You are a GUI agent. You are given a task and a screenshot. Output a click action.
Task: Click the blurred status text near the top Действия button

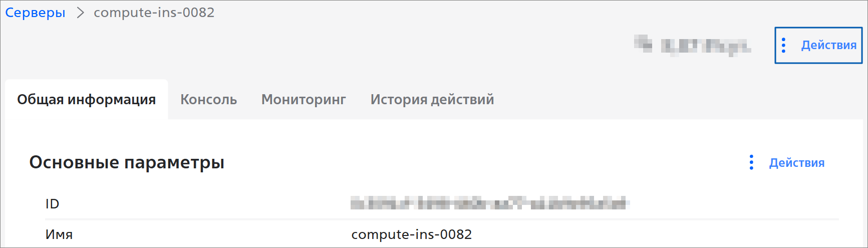coord(705,46)
